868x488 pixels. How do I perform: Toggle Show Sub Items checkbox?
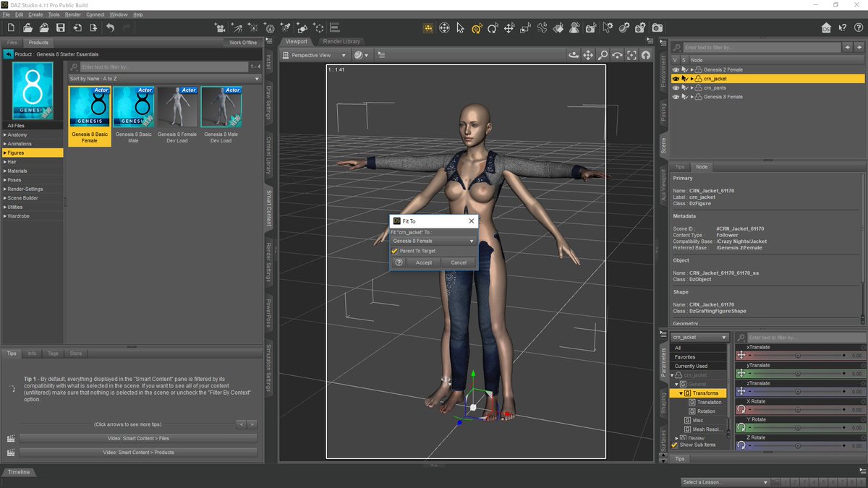click(674, 445)
